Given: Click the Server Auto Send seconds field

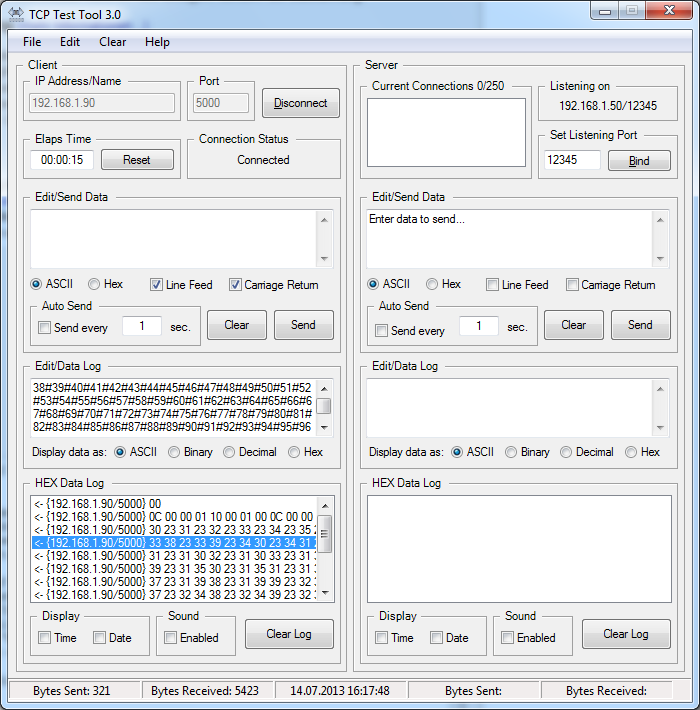Looking at the screenshot, I should pos(479,326).
